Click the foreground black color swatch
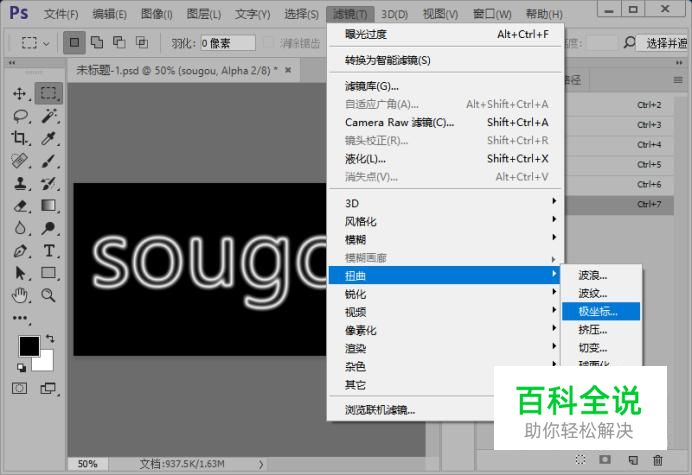Viewport: 692px width, 475px height. [x=29, y=345]
